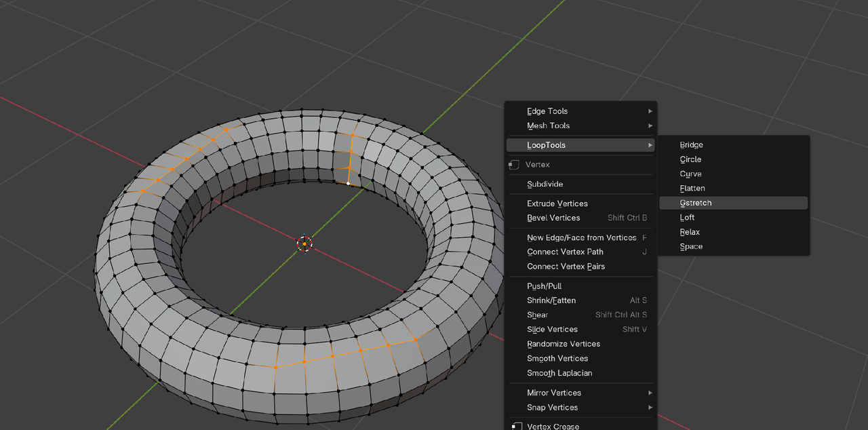Choose Randomize Vertices from the menu
This screenshot has width=868, height=430.
[563, 344]
